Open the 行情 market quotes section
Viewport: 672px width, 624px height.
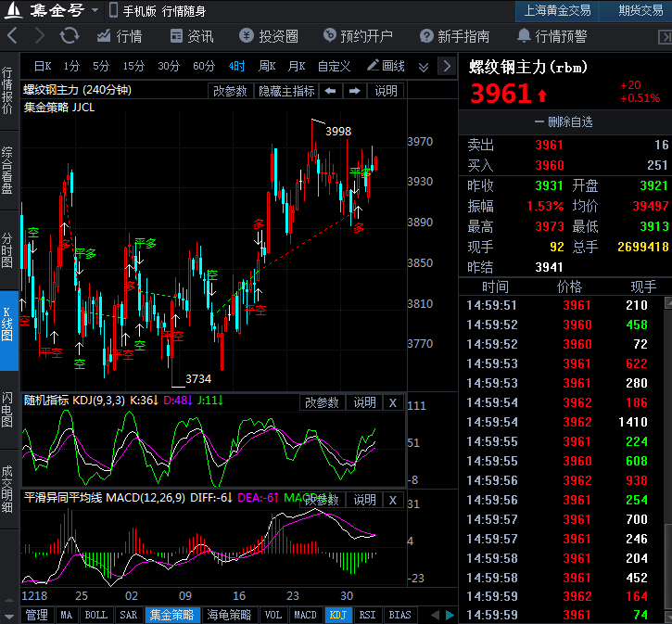(x=120, y=36)
